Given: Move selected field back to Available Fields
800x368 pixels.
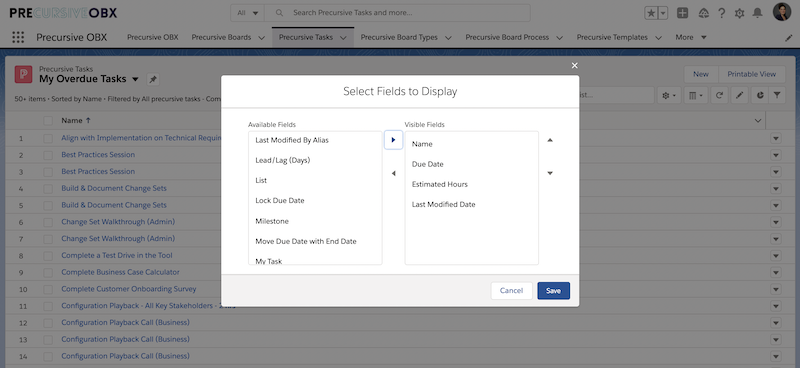Looking at the screenshot, I should coord(393,174).
